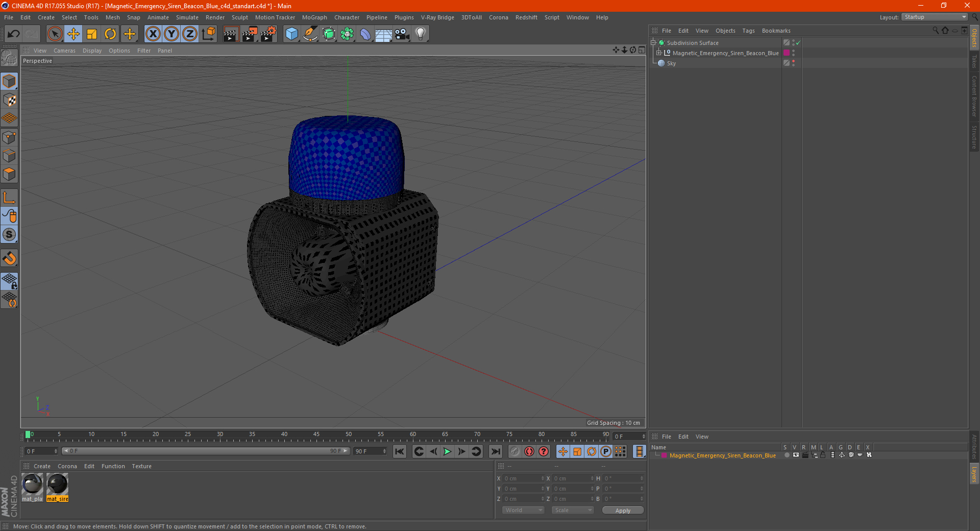This screenshot has height=531, width=980.
Task: Open the Content Browser side tab
Action: pyautogui.click(x=974, y=96)
